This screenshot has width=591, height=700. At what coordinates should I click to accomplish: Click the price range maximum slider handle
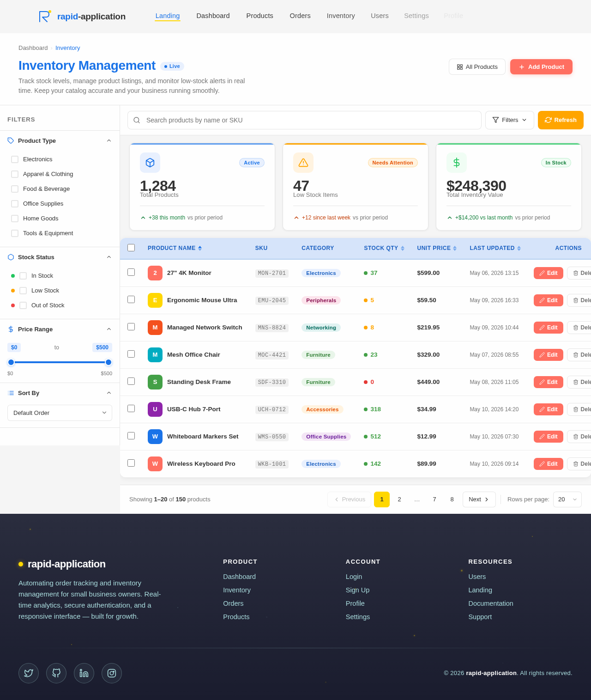coord(109,362)
